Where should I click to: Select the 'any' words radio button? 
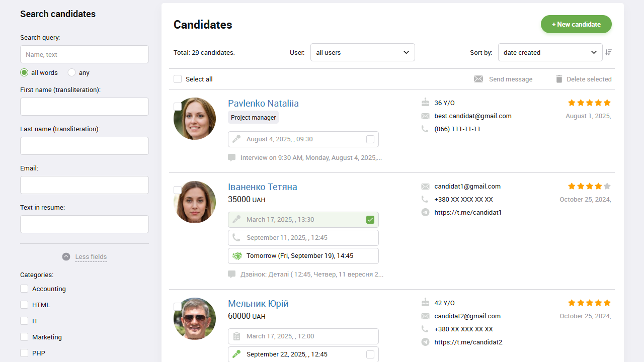click(x=70, y=72)
